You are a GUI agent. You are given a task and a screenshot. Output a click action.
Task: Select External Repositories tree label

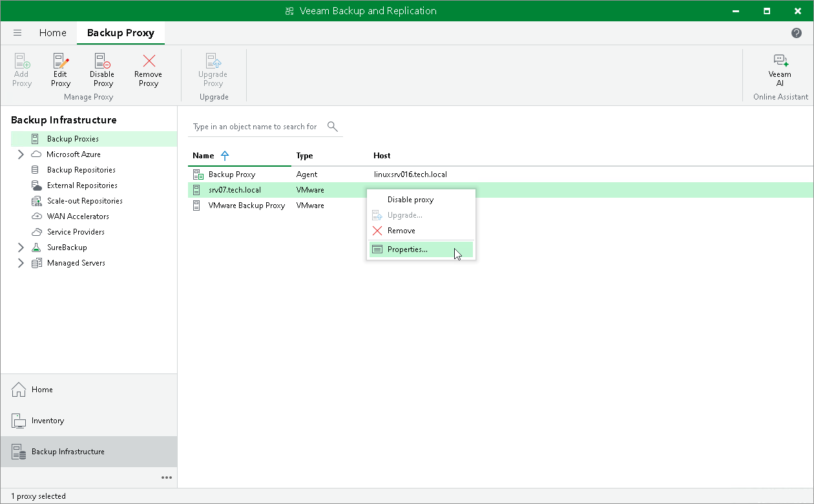tap(82, 185)
